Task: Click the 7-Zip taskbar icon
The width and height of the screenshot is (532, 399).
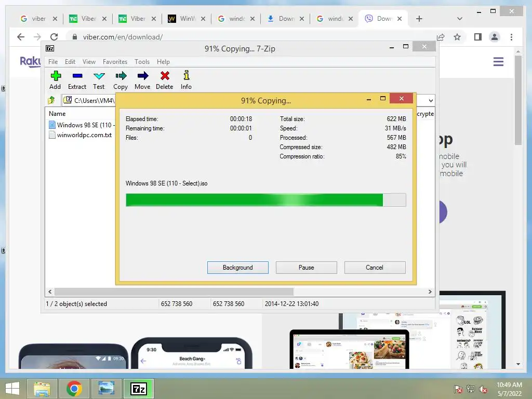Action: click(138, 389)
